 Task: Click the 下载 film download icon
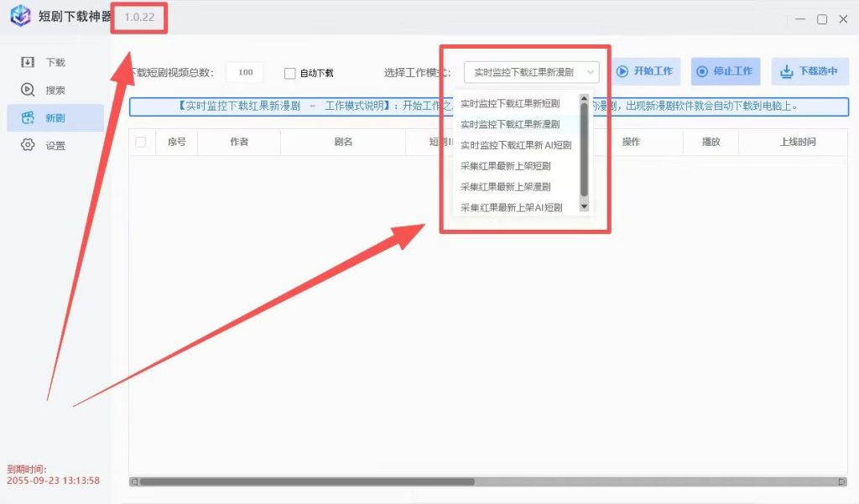[x=28, y=62]
